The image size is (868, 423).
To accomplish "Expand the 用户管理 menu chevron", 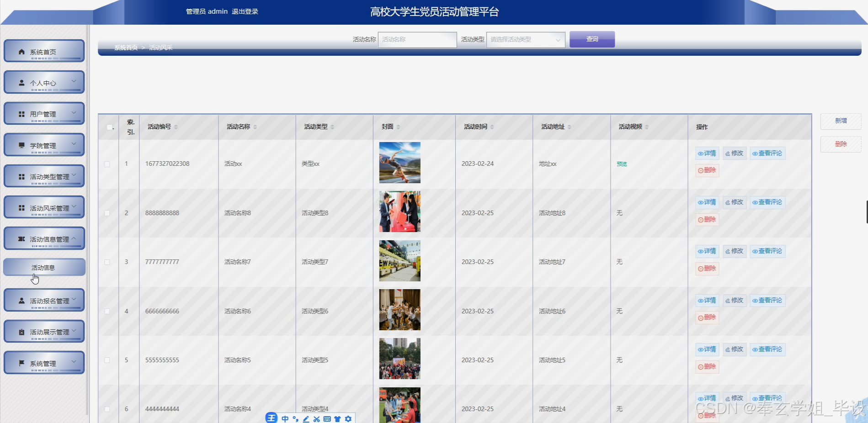I will (x=74, y=112).
